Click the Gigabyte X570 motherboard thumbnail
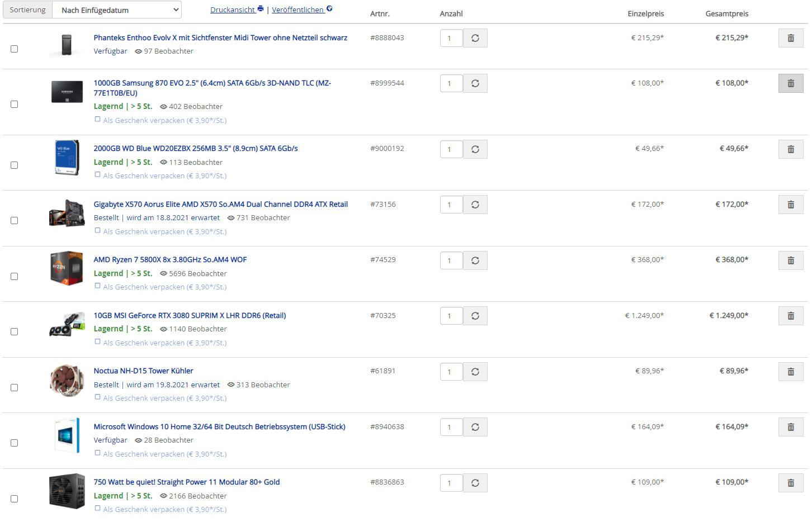This screenshot has height=522, width=812. (67, 213)
